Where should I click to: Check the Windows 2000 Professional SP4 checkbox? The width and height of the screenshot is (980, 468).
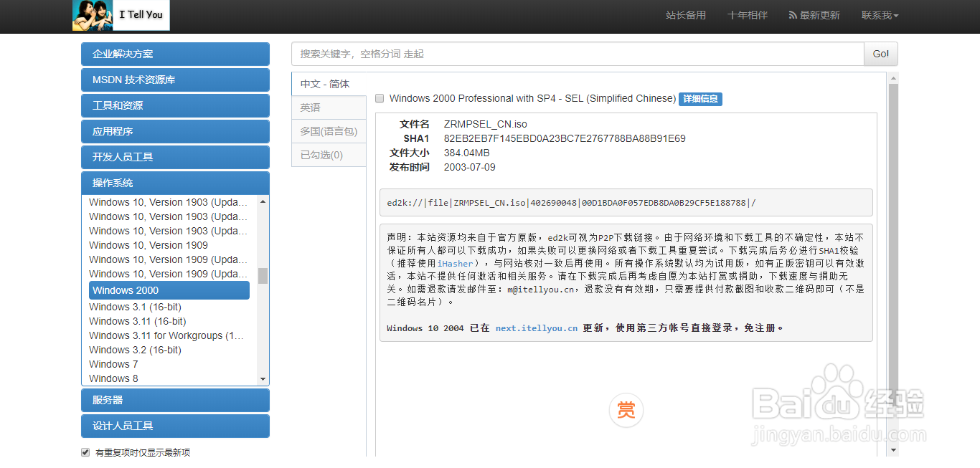pos(380,98)
